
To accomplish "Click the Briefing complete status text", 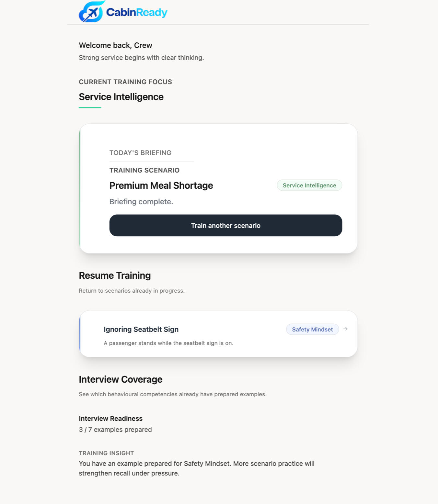I will 141,202.
